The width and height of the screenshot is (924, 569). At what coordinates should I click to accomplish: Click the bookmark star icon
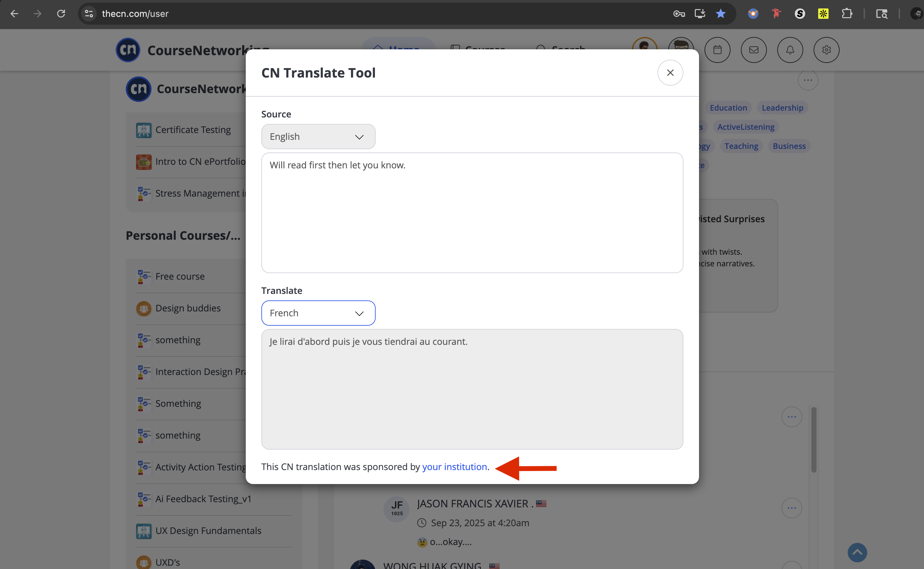click(x=721, y=14)
